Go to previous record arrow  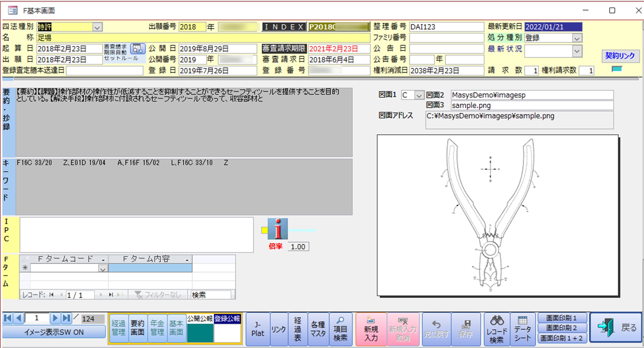coord(19,318)
